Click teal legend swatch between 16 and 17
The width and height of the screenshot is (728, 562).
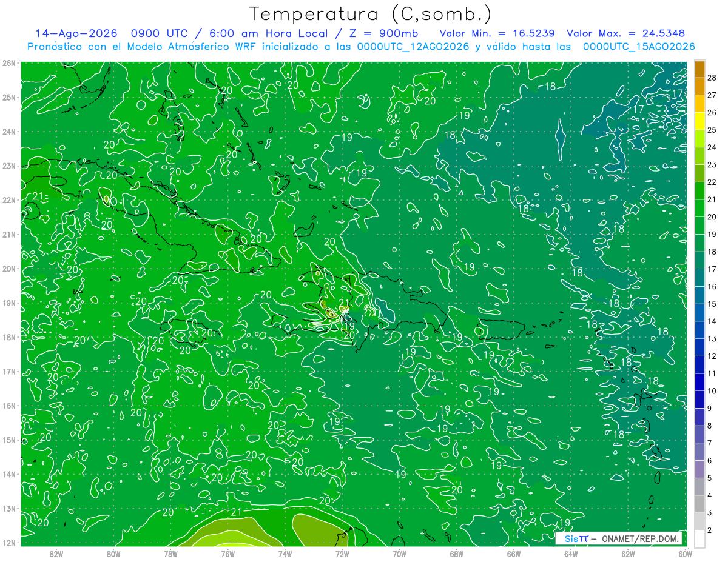699,278
